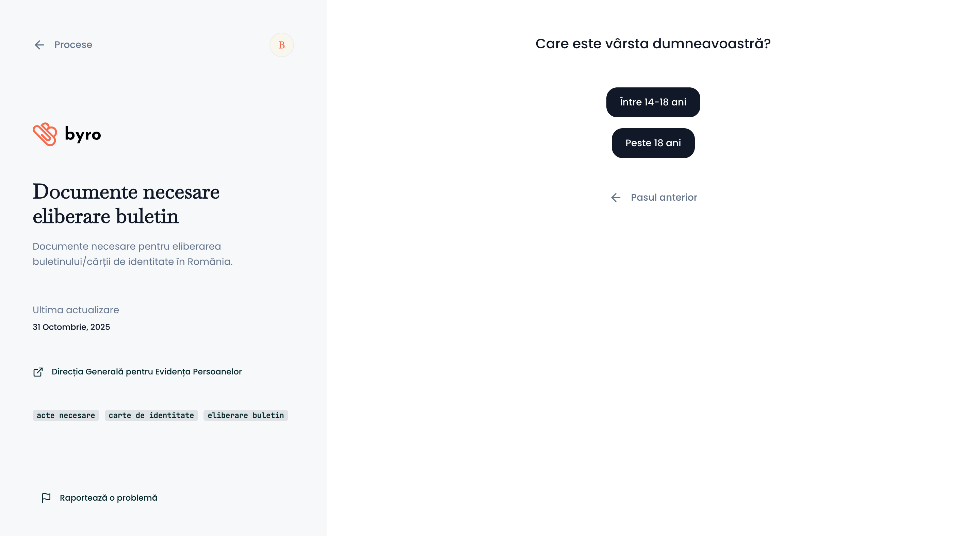This screenshot has height=536, width=980.
Task: Open Direcția Generală pentru Evidența Persoanelor link
Action: (x=146, y=372)
